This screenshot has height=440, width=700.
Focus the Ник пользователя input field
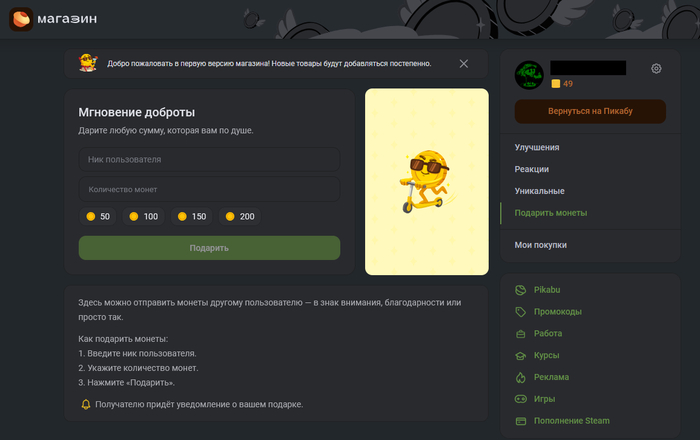(209, 159)
